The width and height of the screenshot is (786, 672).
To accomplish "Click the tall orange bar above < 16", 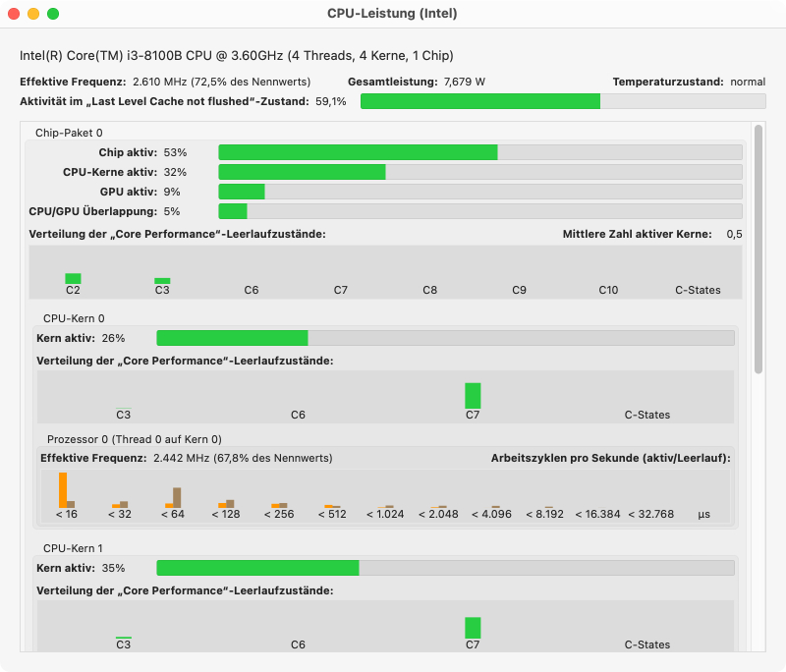I will (x=63, y=490).
